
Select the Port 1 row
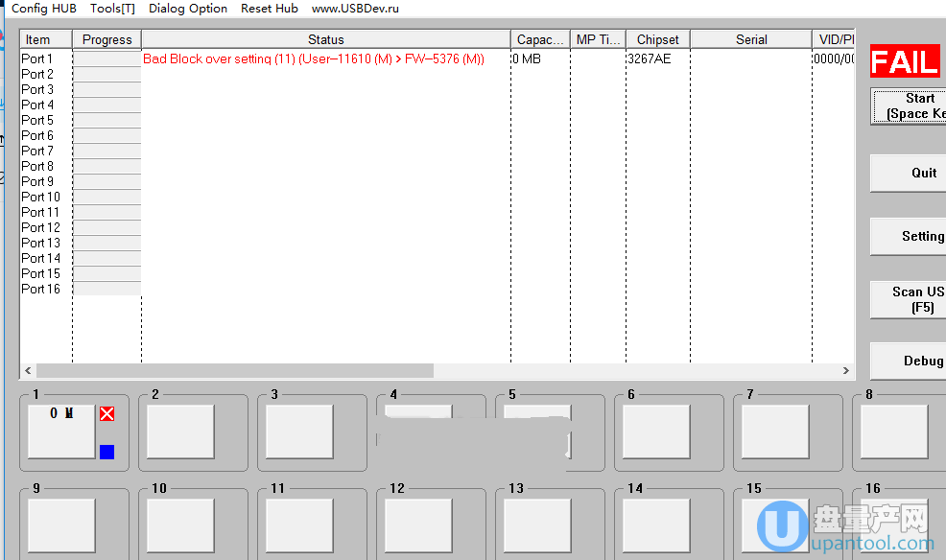click(38, 58)
